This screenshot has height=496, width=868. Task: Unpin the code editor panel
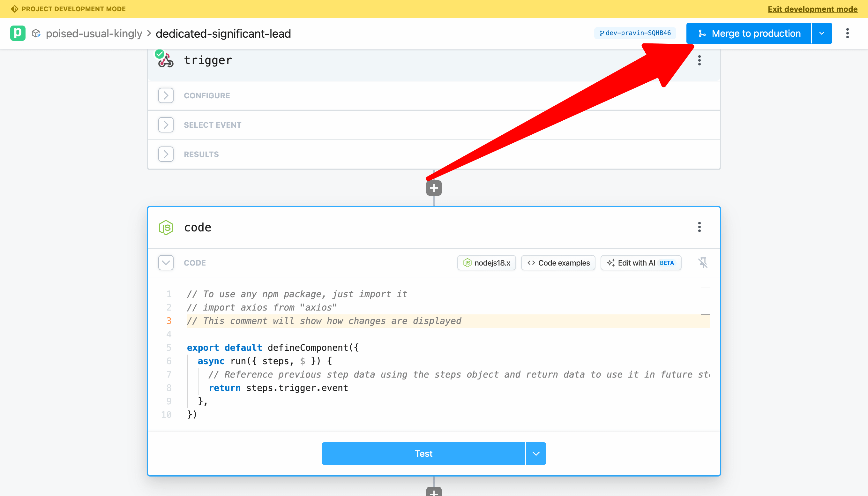pos(703,263)
